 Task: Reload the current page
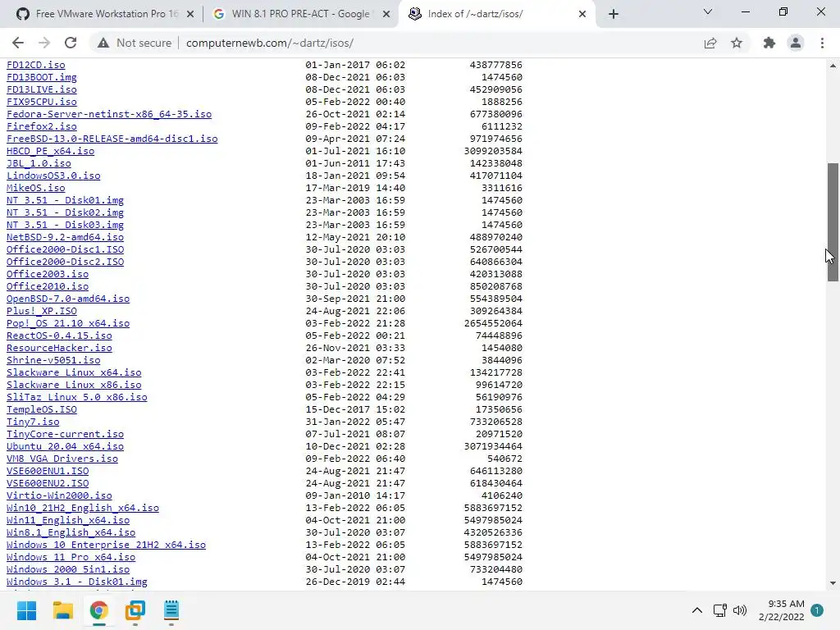click(x=71, y=43)
